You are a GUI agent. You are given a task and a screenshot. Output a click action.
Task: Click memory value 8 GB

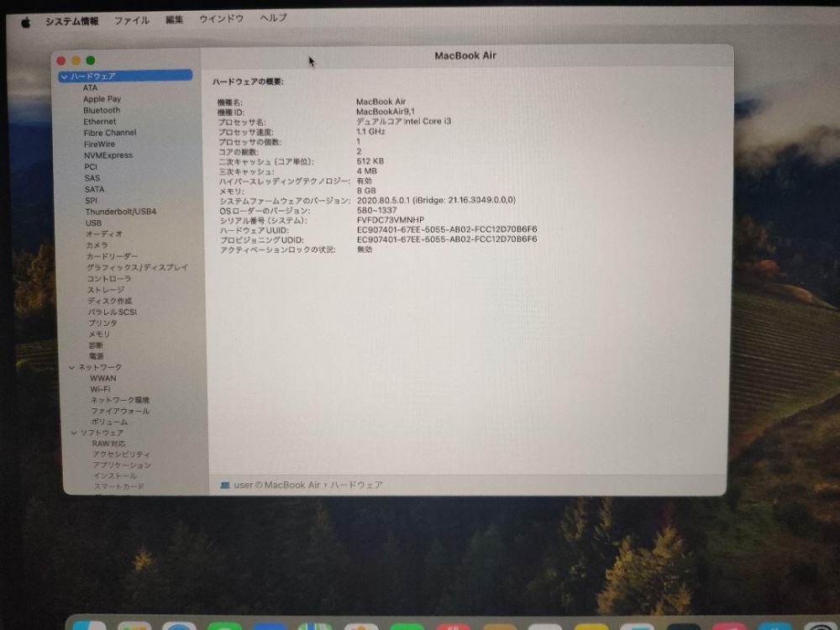[x=366, y=191]
